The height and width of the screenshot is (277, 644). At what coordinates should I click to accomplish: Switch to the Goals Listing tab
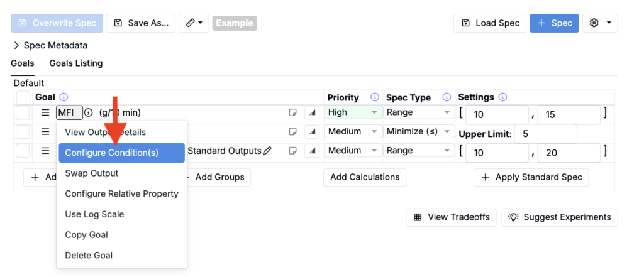75,63
